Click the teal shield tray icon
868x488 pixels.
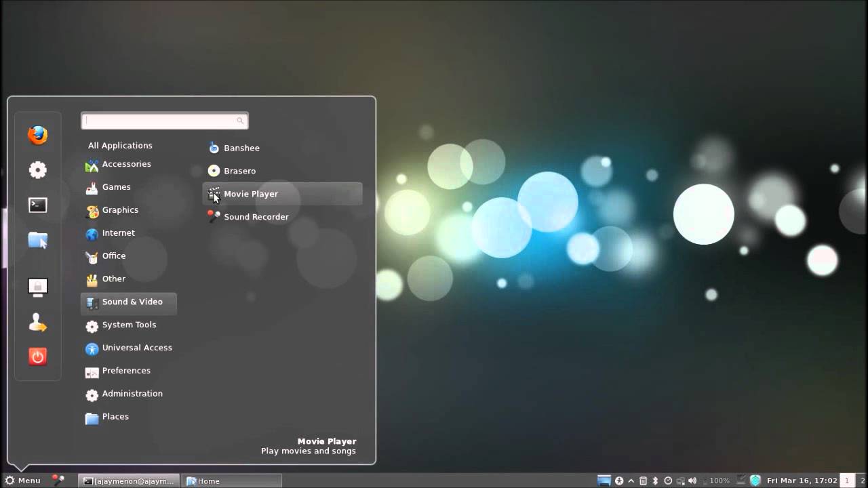coord(755,481)
